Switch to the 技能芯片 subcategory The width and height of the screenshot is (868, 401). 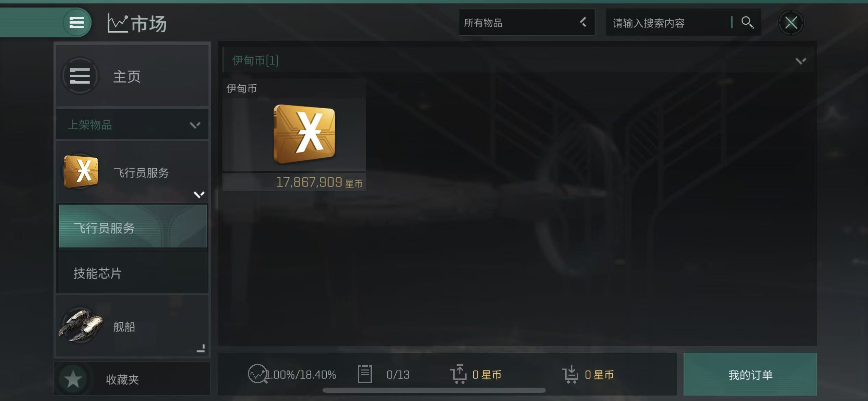[133, 273]
